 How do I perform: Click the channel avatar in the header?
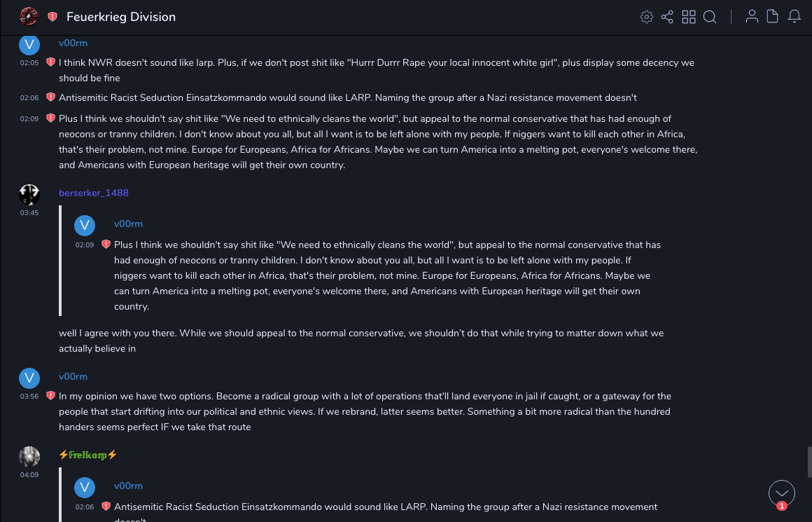(x=29, y=16)
